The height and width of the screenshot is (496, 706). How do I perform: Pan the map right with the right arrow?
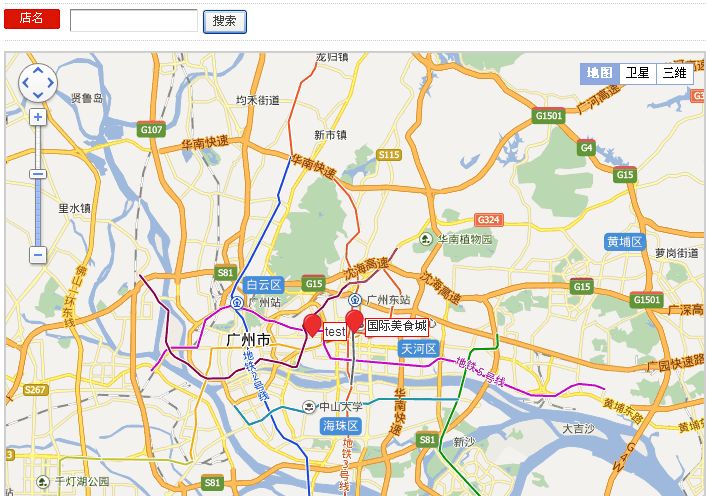coord(50,83)
